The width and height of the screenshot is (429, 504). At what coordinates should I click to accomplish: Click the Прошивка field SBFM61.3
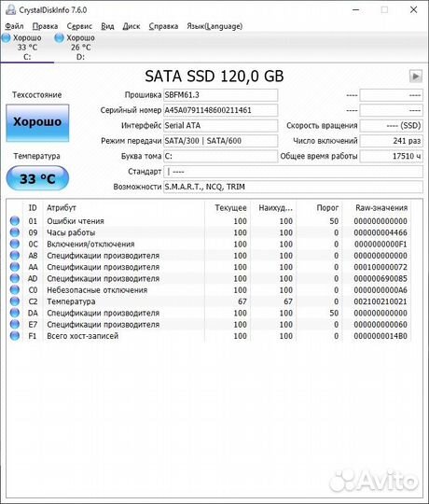coord(221,95)
